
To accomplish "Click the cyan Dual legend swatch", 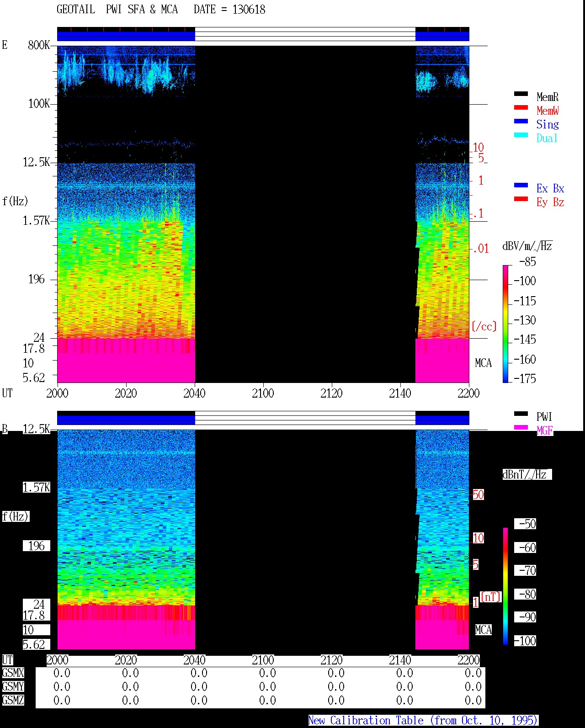I will pos(521,135).
